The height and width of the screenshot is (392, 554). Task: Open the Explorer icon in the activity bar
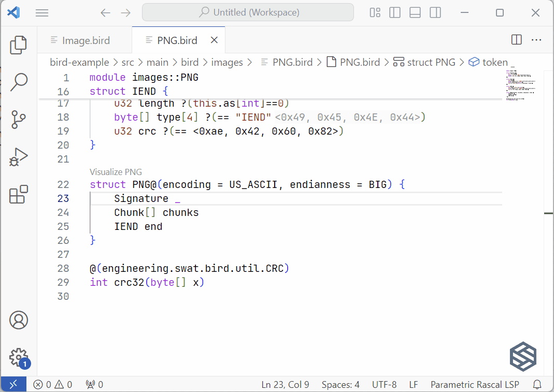coord(19,45)
